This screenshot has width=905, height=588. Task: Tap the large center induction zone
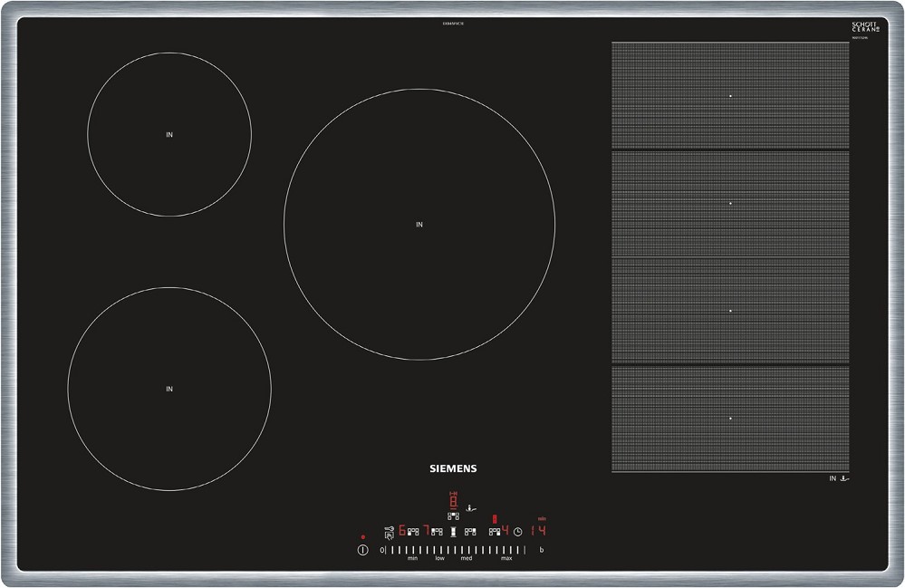click(x=419, y=224)
